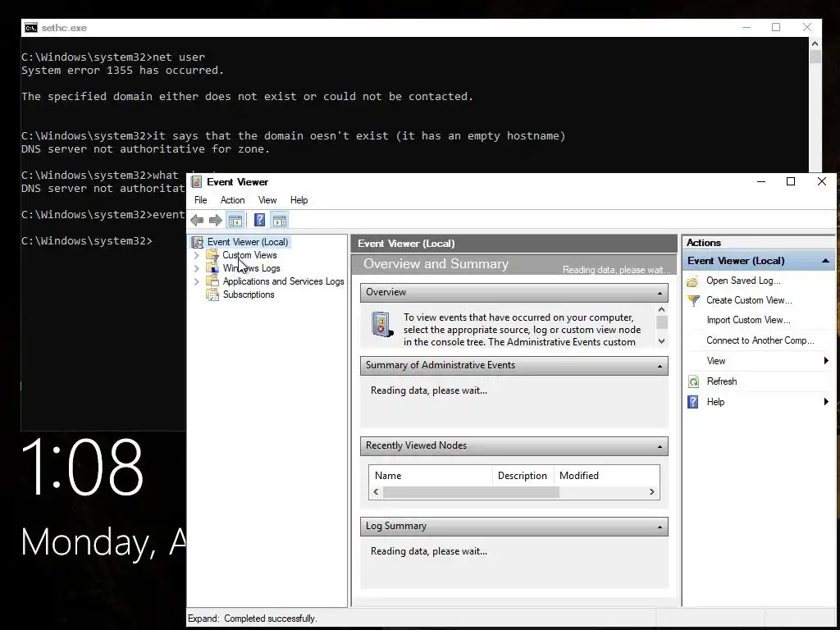This screenshot has width=840, height=630.
Task: Maximize the Event Viewer window
Action: click(791, 181)
